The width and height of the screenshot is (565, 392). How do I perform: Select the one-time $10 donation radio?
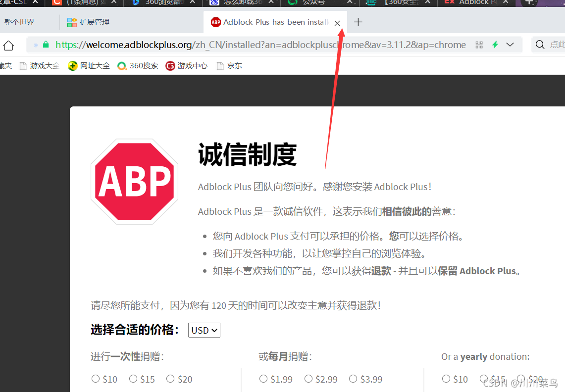[x=95, y=379]
